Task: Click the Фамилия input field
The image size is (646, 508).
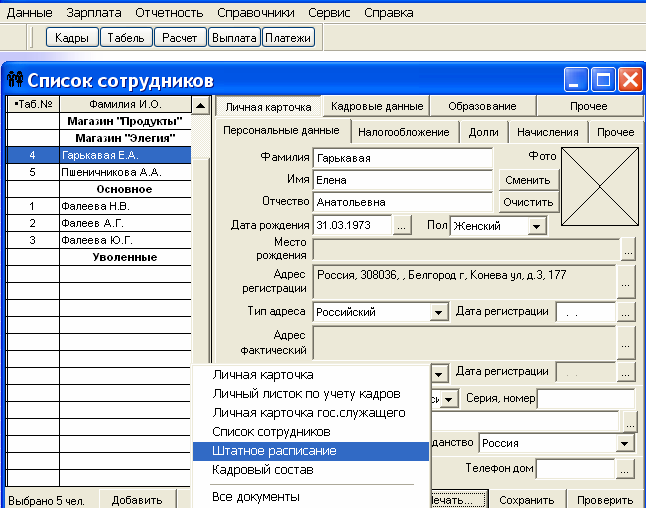Action: pos(403,158)
